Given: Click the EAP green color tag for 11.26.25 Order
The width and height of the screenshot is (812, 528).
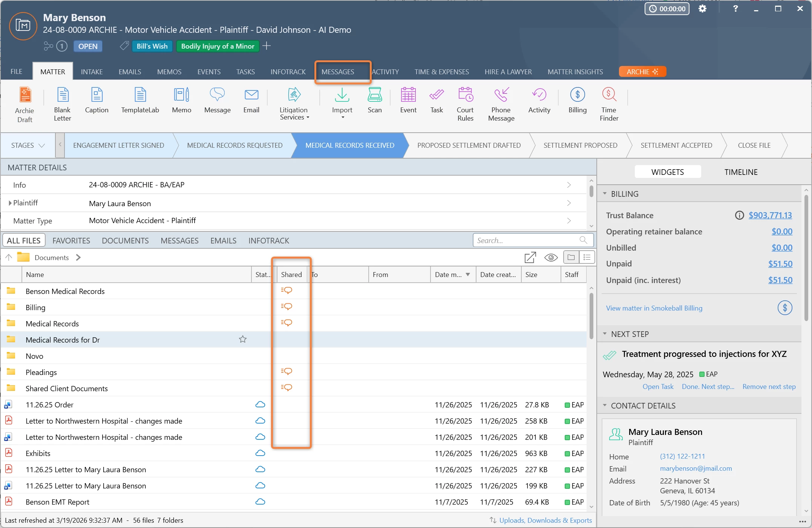Looking at the screenshot, I should click(567, 405).
